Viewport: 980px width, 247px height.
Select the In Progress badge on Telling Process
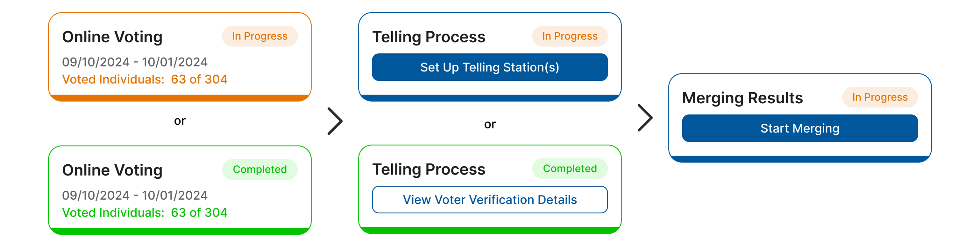coord(570,36)
